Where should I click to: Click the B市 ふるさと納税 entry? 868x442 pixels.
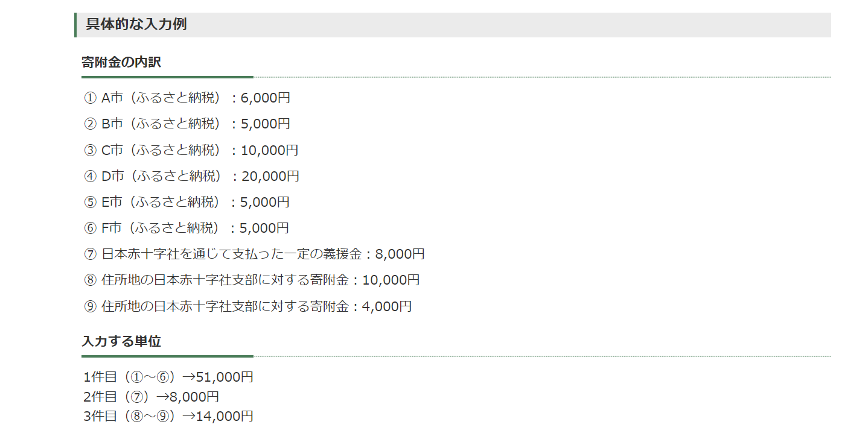(x=163, y=124)
